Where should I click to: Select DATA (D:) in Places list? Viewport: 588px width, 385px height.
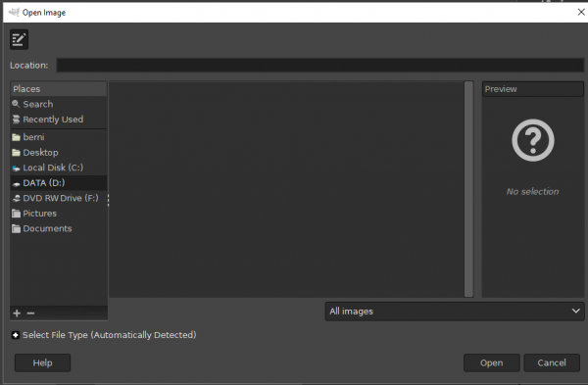point(59,183)
